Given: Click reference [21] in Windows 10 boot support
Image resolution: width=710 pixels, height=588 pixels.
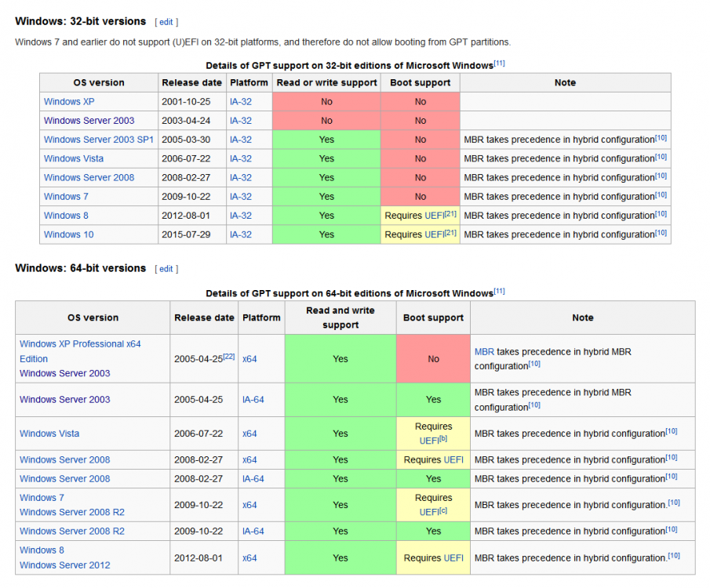Looking at the screenshot, I should pos(450,232).
